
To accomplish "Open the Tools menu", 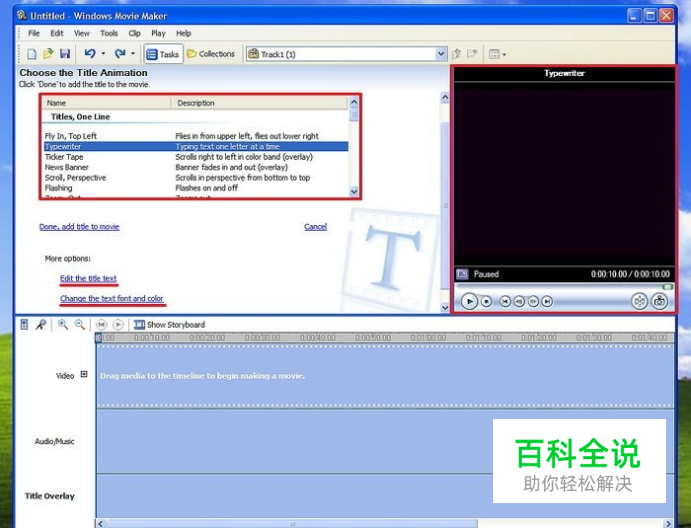I will pyautogui.click(x=109, y=33).
